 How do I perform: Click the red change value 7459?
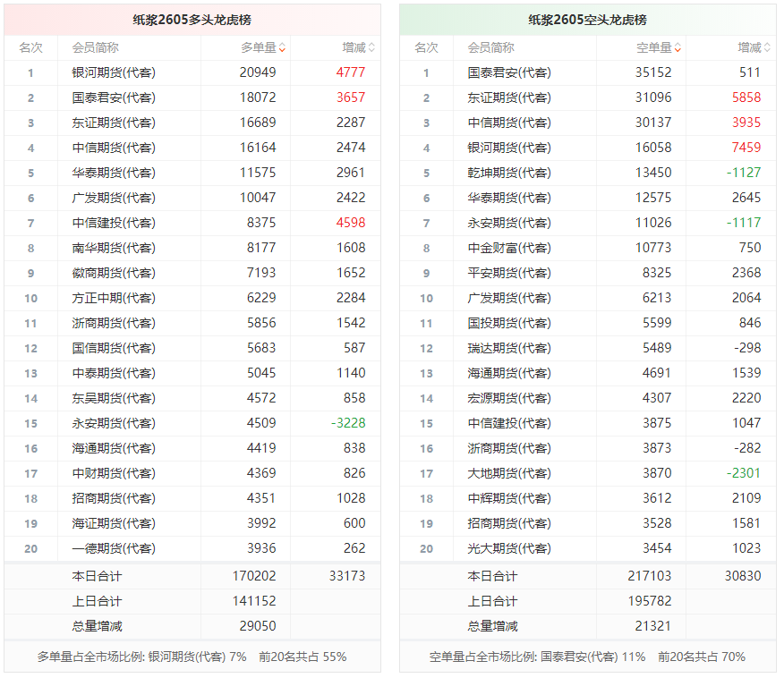pos(746,148)
